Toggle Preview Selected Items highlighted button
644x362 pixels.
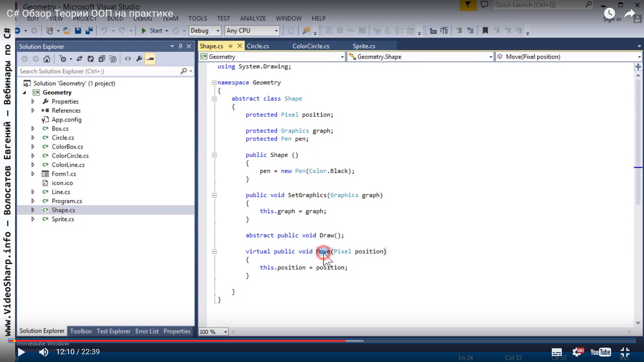click(150, 59)
